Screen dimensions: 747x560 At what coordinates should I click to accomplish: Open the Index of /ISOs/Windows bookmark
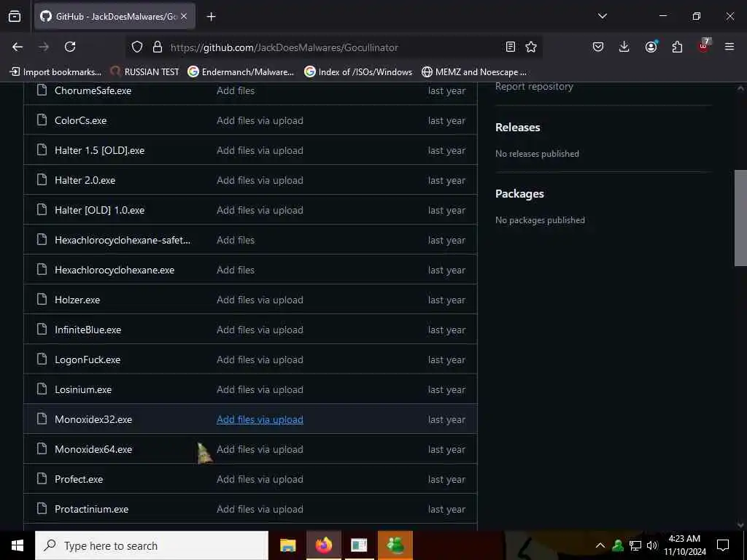coord(358,72)
